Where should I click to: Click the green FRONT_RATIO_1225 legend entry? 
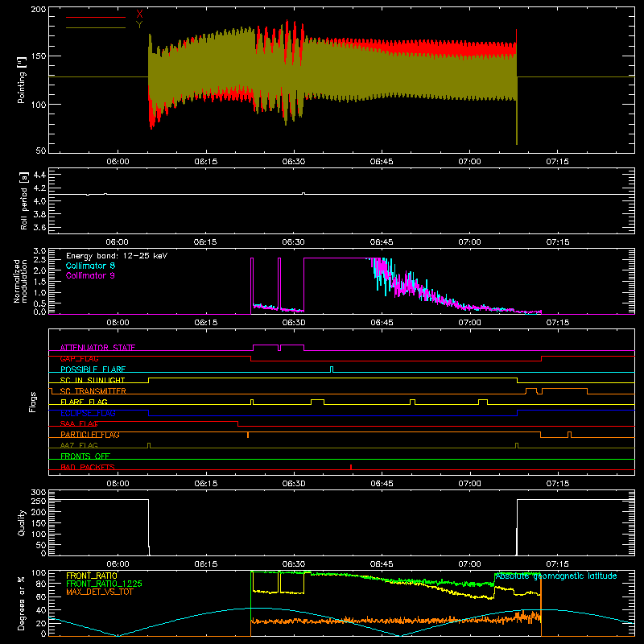pyautogui.click(x=105, y=584)
